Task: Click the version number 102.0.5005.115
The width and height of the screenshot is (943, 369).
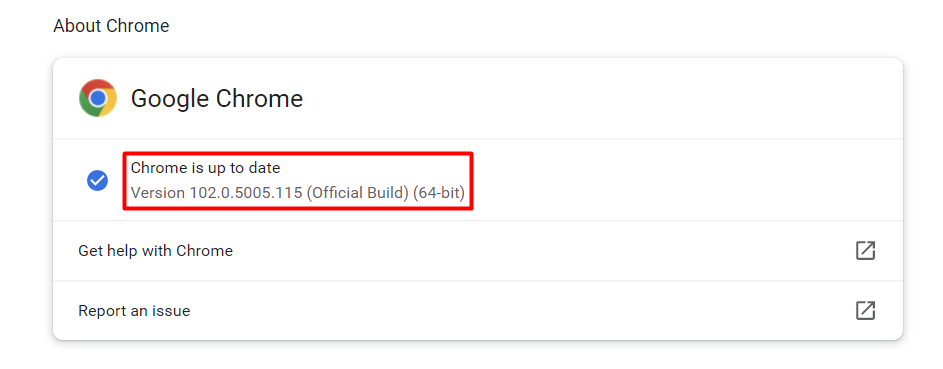Action: coord(246,194)
